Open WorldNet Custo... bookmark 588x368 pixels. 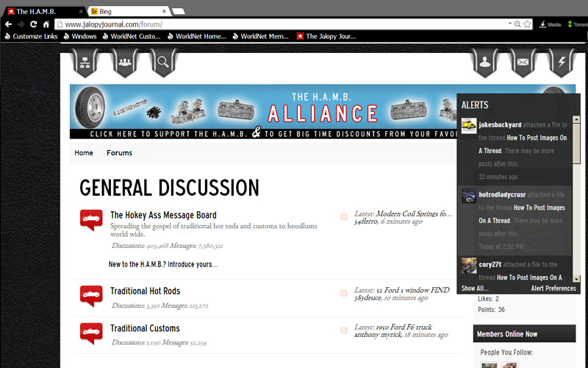pos(132,36)
